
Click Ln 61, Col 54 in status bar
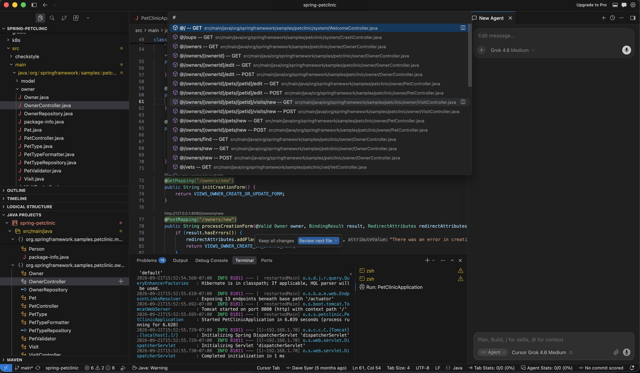pos(367,368)
